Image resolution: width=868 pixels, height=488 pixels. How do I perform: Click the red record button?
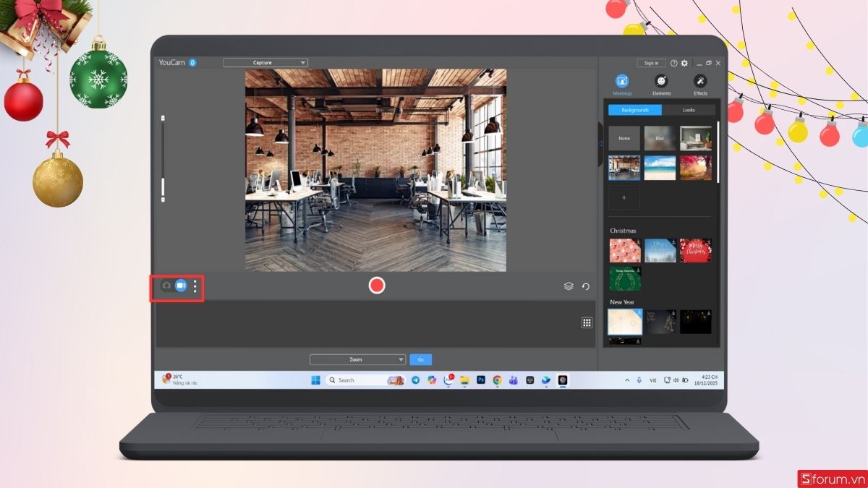point(376,286)
